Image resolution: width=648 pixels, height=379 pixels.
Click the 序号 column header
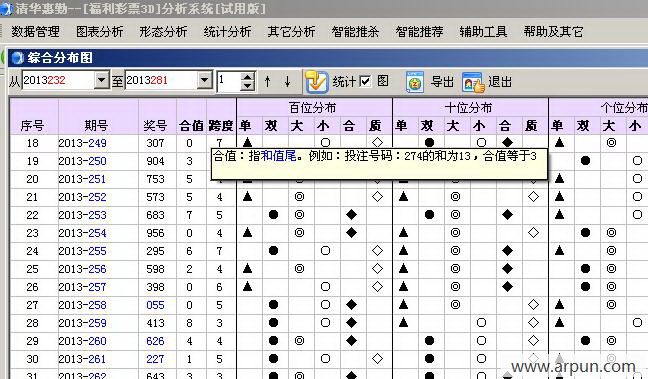[32, 125]
